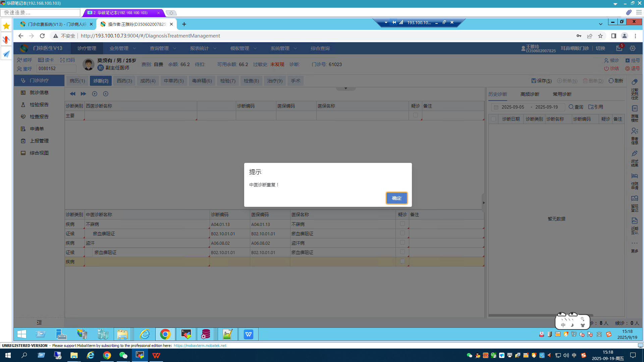Image resolution: width=644 pixels, height=362 pixels.
Task: Click the double-left arrow first record icon
Action: (72, 94)
